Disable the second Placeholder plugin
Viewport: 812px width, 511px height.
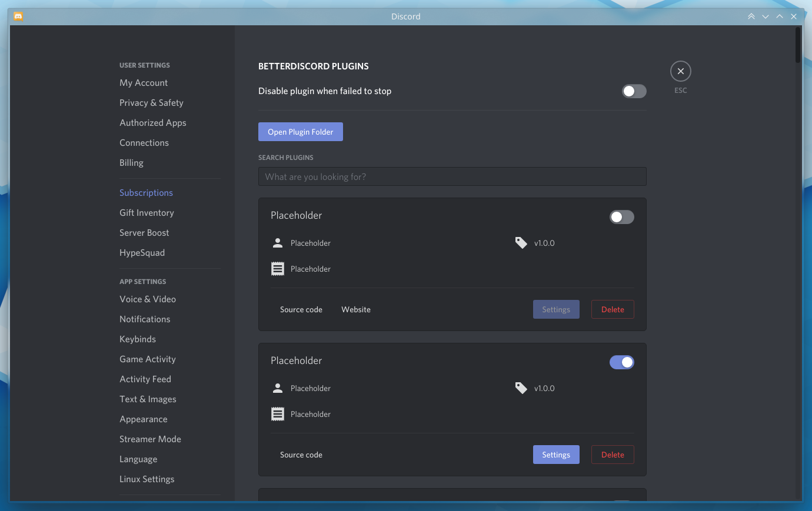point(622,362)
